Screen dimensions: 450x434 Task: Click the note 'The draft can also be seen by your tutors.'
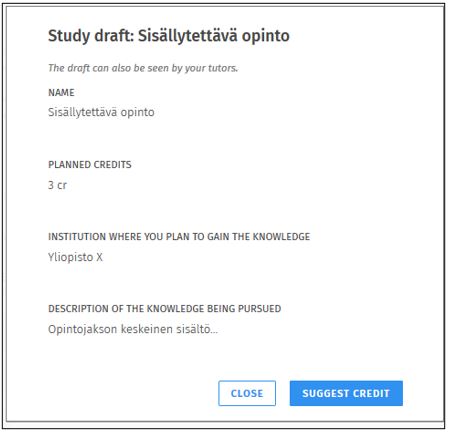tap(143, 68)
